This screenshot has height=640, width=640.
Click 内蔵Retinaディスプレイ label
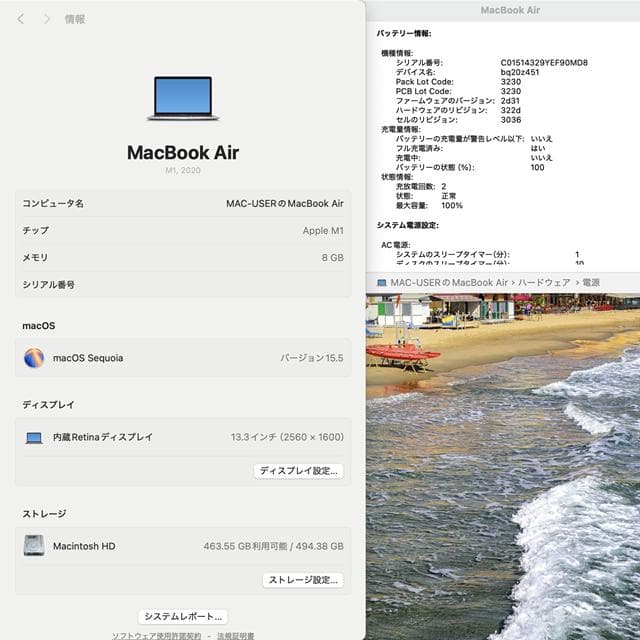(103, 437)
